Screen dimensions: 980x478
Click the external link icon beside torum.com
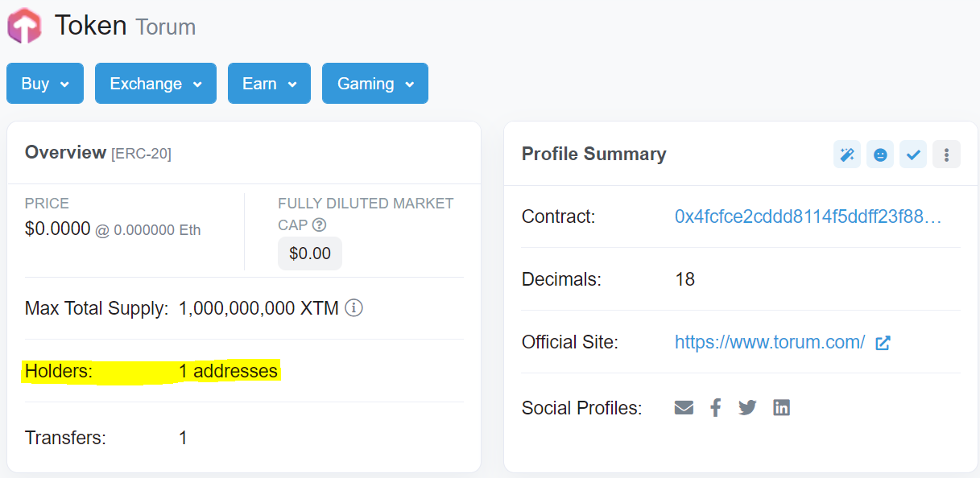[x=883, y=343]
